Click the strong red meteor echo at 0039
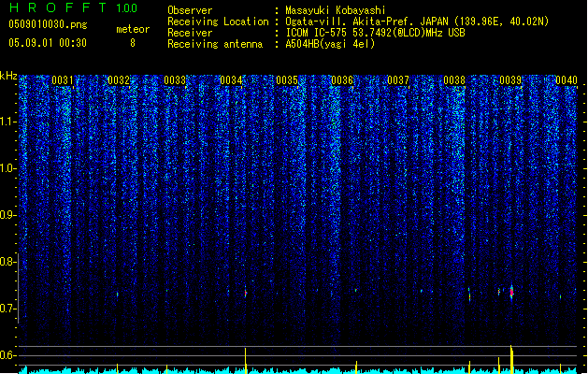The width and height of the screenshot is (588, 374). [511, 293]
